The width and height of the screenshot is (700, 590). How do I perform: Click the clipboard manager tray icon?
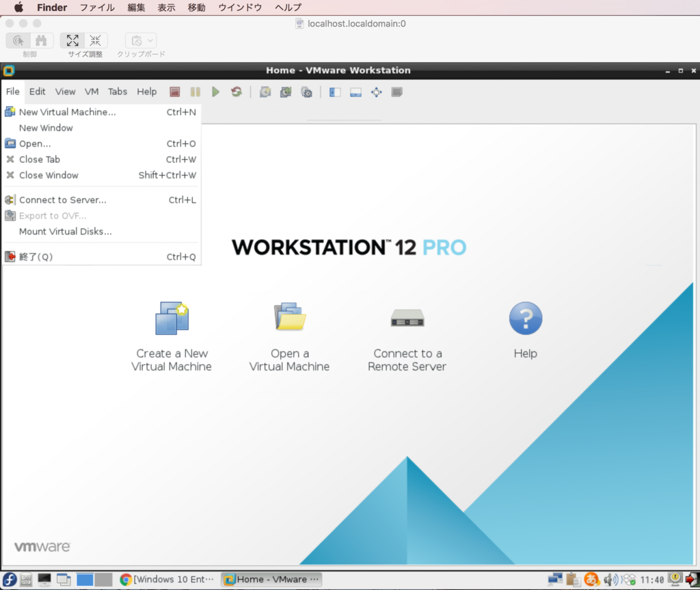click(574, 580)
